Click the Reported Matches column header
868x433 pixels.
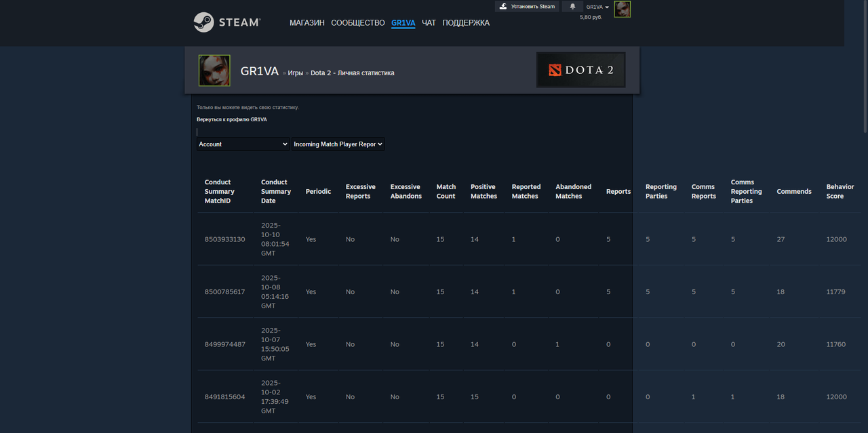click(x=526, y=192)
